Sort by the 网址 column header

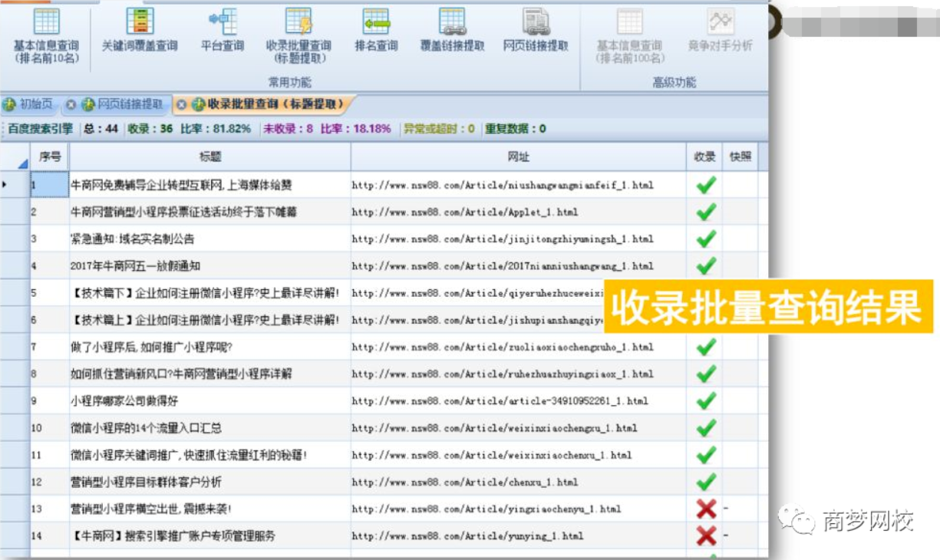coord(518,156)
